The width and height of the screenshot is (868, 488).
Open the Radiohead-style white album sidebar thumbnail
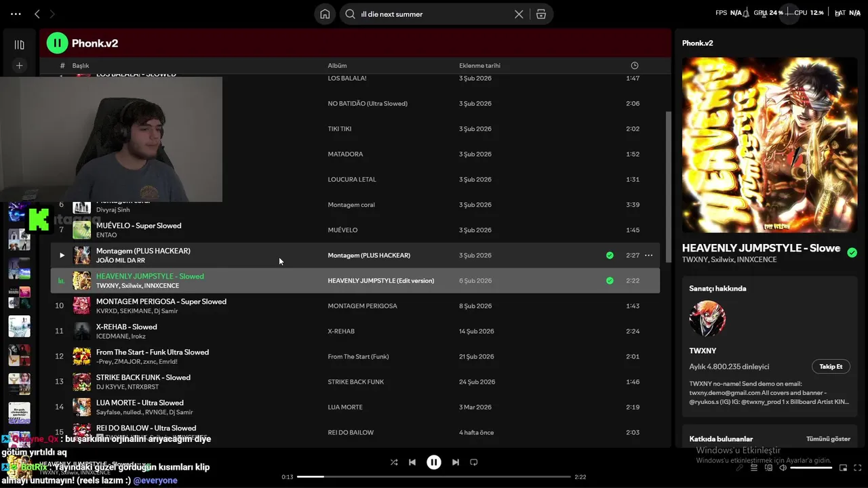[x=19, y=326]
